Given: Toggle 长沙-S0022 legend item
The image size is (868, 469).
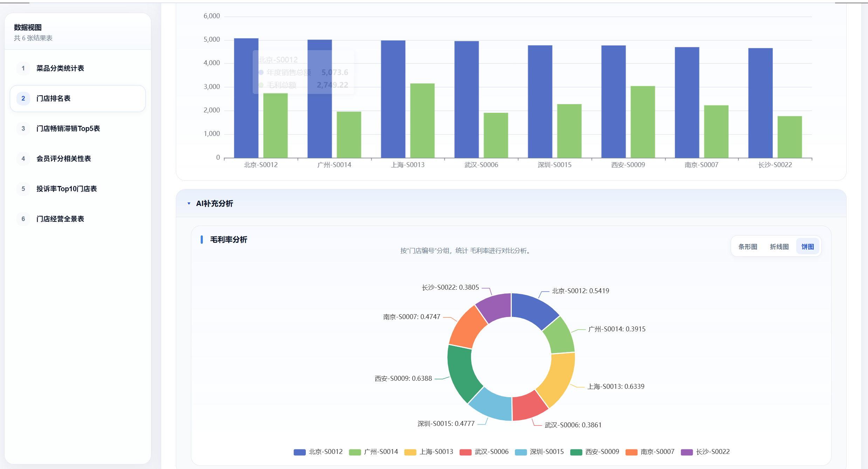Looking at the screenshot, I should (x=705, y=452).
